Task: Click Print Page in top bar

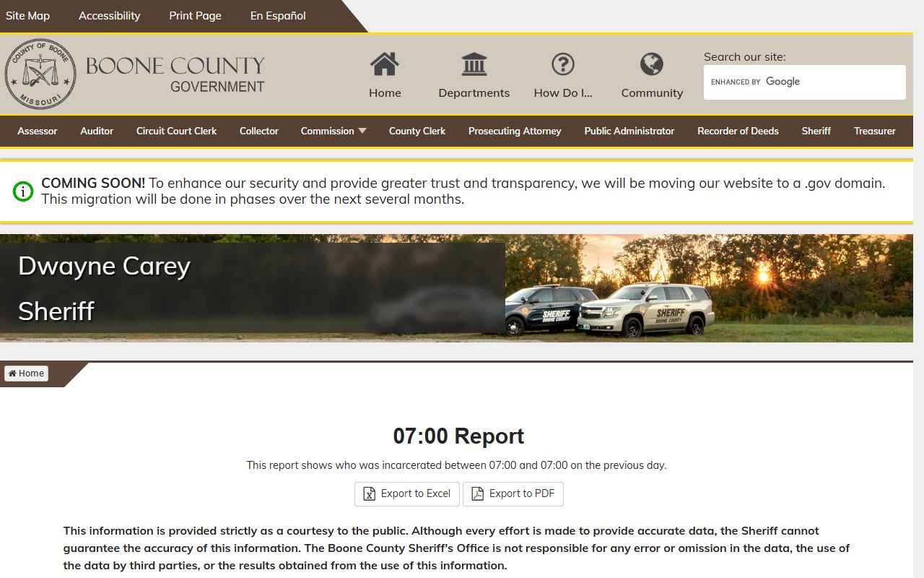Action: pos(195,15)
